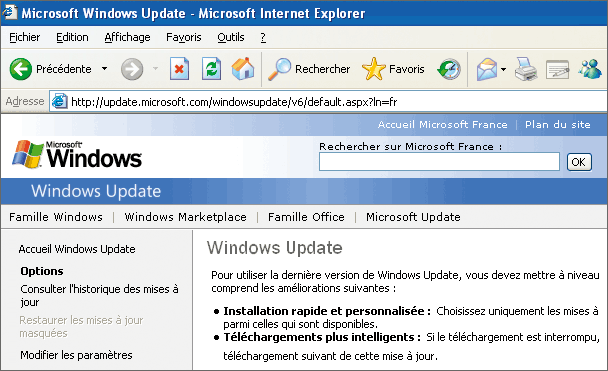Open Accueil Microsoft France link
This screenshot has width=608, height=371.
point(442,124)
